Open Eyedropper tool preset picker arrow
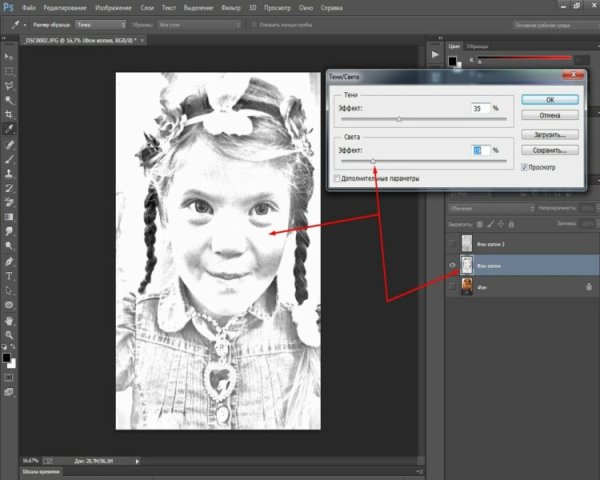This screenshot has width=600, height=480. tap(25, 25)
